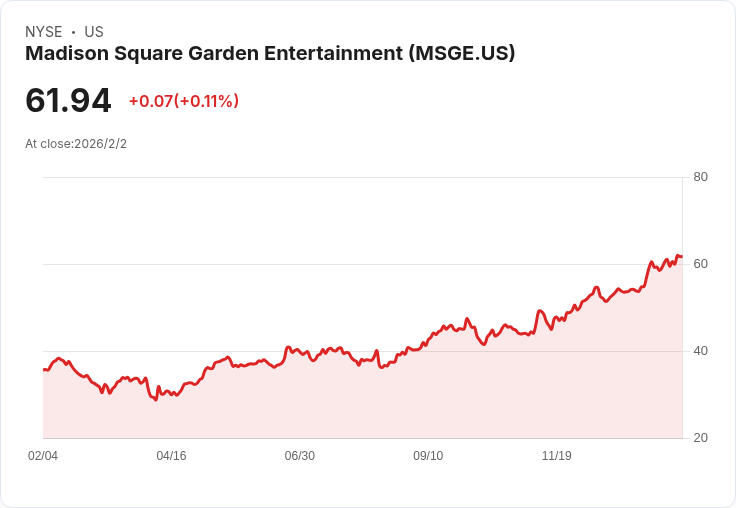Click the 09/10 x-axis date label
The height and width of the screenshot is (508, 736).
(428, 455)
